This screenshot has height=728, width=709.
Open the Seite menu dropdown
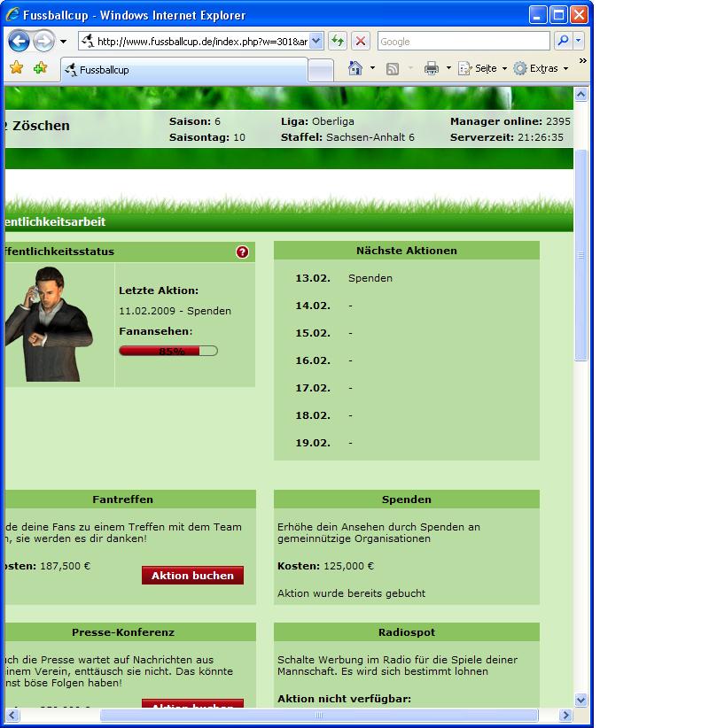(484, 68)
